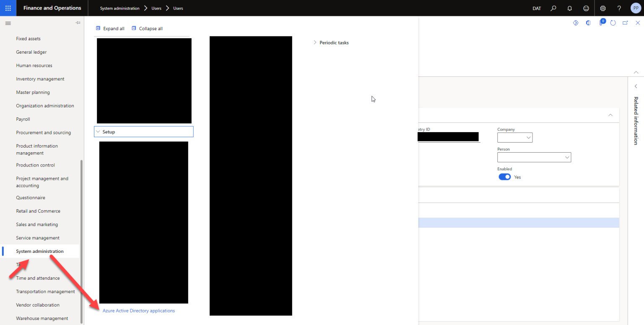
Task: Open the settings gear
Action: pyautogui.click(x=603, y=8)
